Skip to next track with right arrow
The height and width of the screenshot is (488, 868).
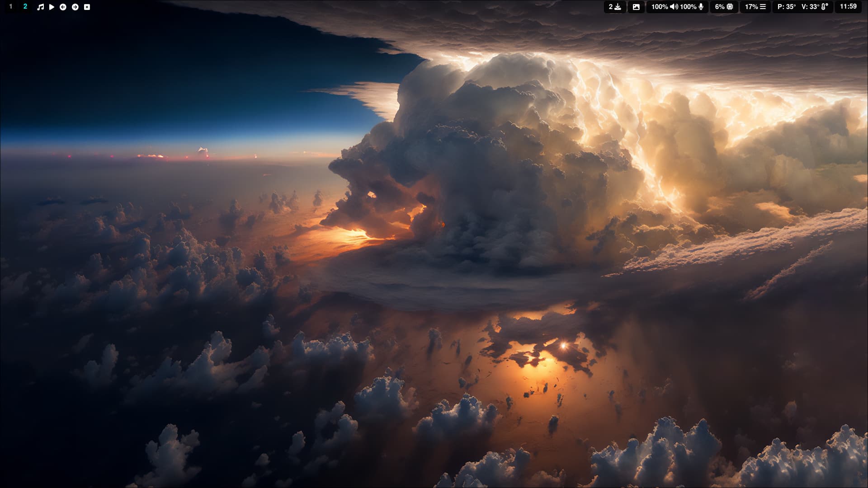tap(75, 7)
